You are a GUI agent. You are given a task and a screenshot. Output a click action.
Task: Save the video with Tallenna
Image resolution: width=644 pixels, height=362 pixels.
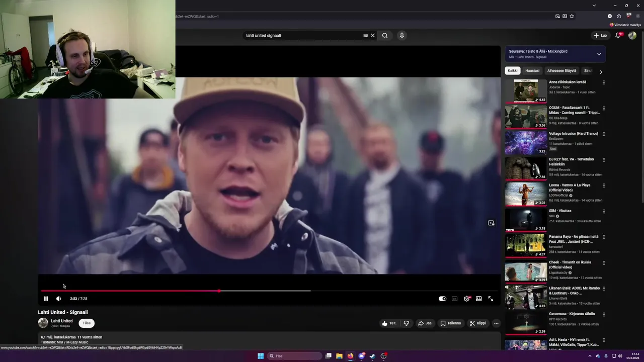coord(450,323)
